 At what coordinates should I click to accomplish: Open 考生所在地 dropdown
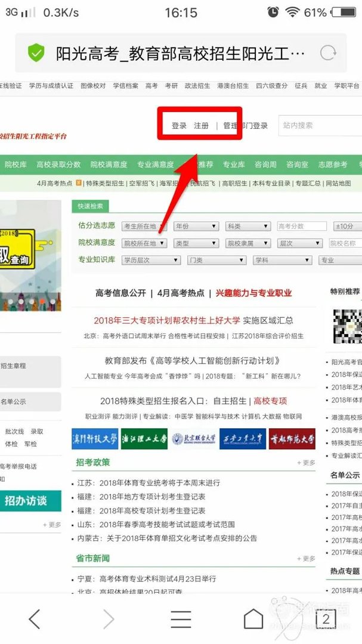coord(144,227)
